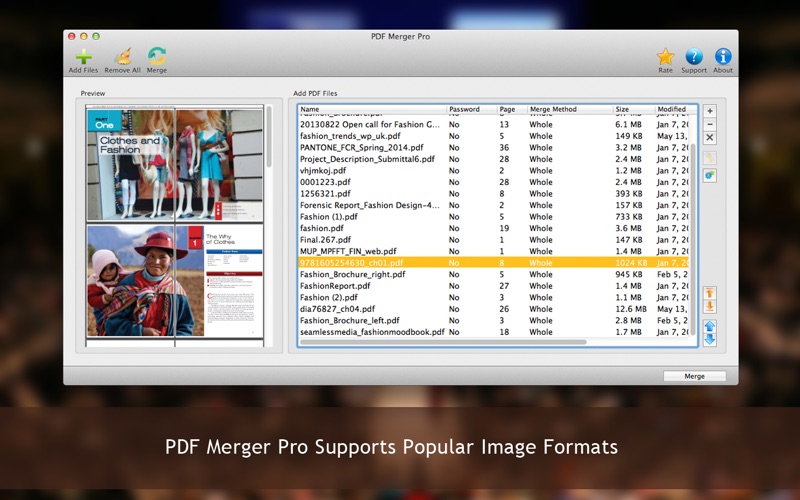Click the Remove All broom icon
Viewport: 800px width, 500px height.
(123, 56)
